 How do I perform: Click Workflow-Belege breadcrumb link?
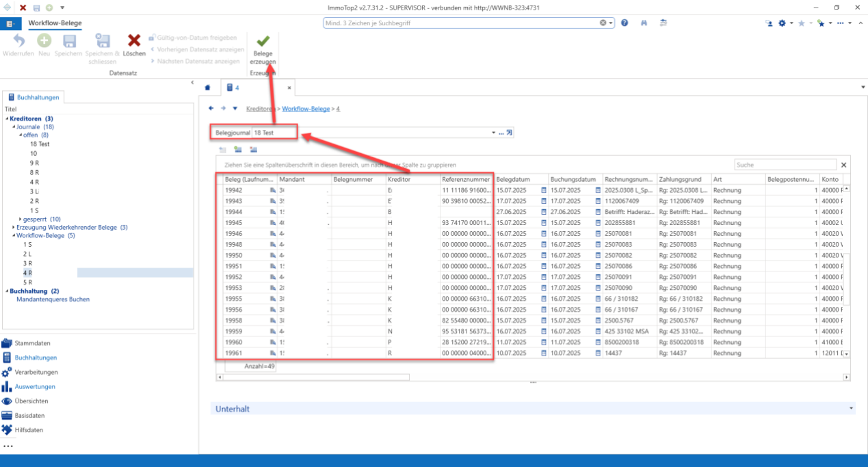click(x=306, y=109)
